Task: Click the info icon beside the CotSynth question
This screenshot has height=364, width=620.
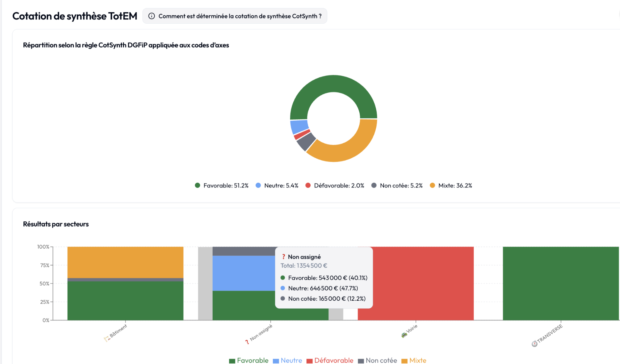Action: click(x=151, y=16)
